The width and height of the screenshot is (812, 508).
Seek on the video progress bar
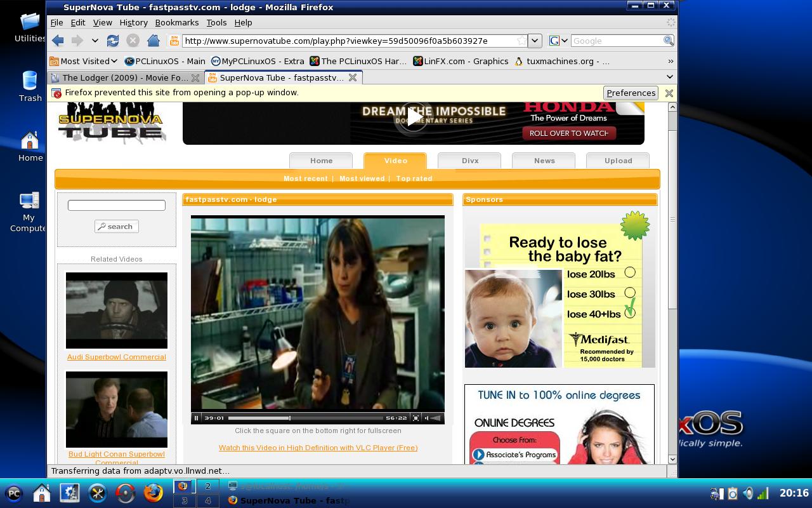pos(305,418)
